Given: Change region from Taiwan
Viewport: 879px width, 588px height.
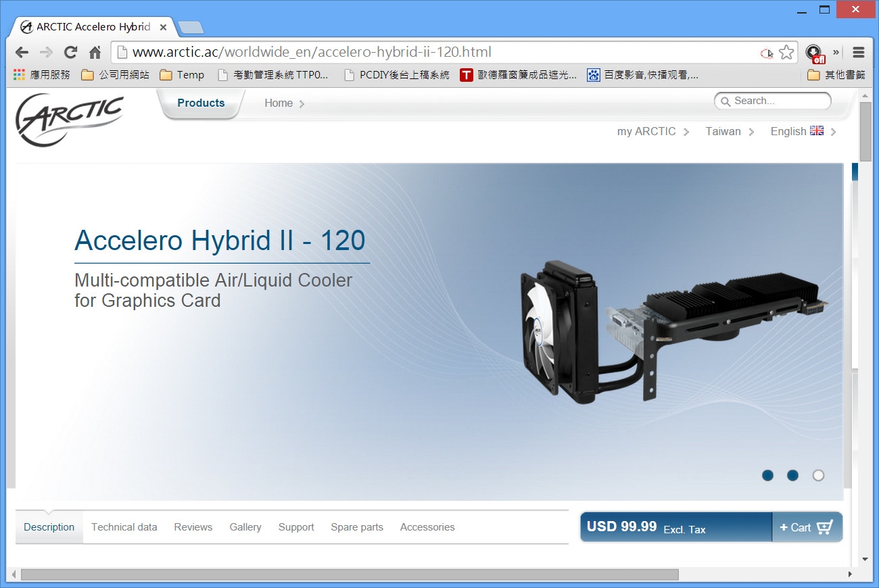Looking at the screenshot, I should [x=730, y=132].
